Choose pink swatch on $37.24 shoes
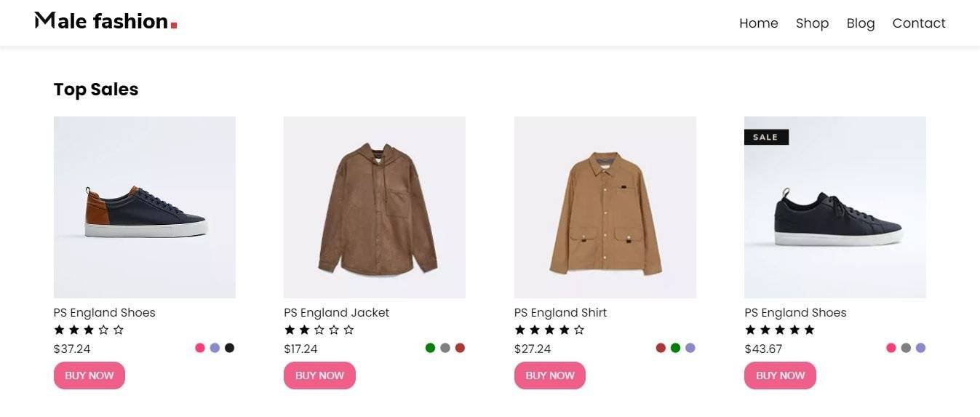980x417 pixels. tap(200, 348)
